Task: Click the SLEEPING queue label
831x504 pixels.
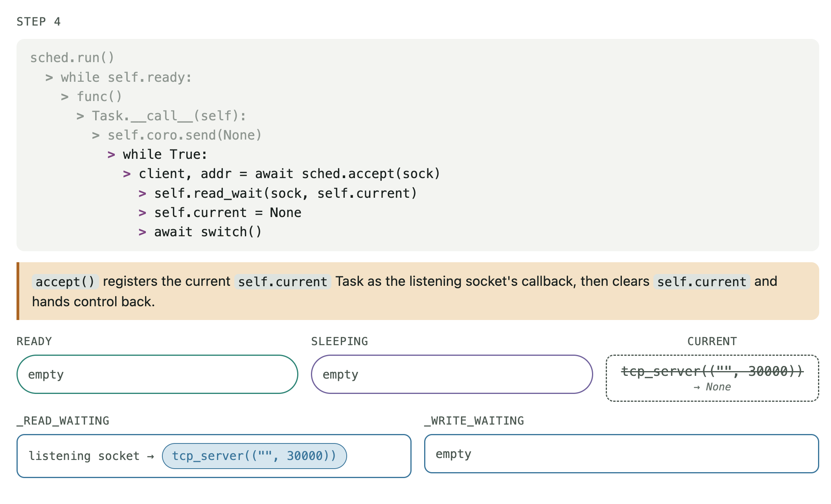Action: click(340, 341)
